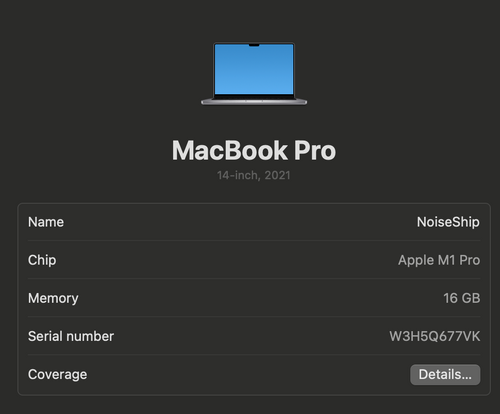The image size is (500, 414).
Task: Click the silver base of the laptop icon
Action: click(254, 101)
